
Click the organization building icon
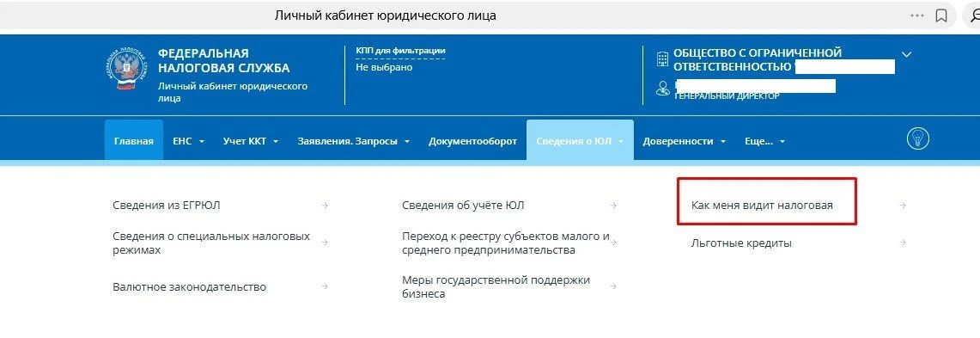[x=662, y=59]
